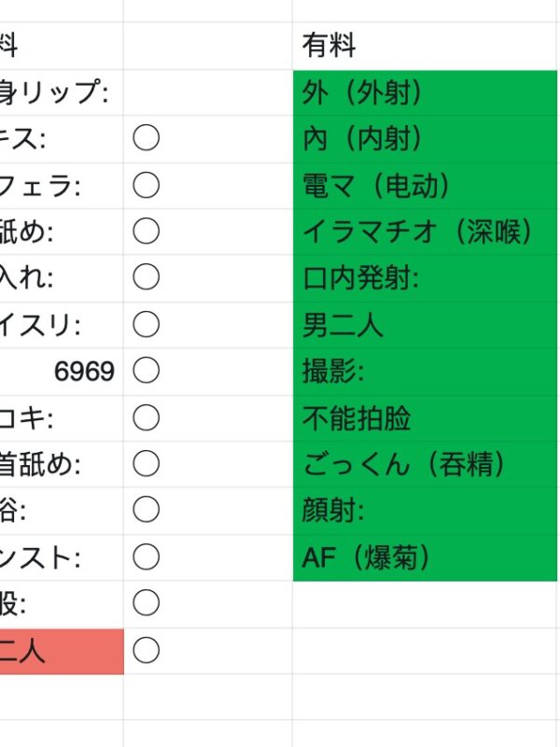Click the circle in the 6969 row

pyautogui.click(x=146, y=372)
